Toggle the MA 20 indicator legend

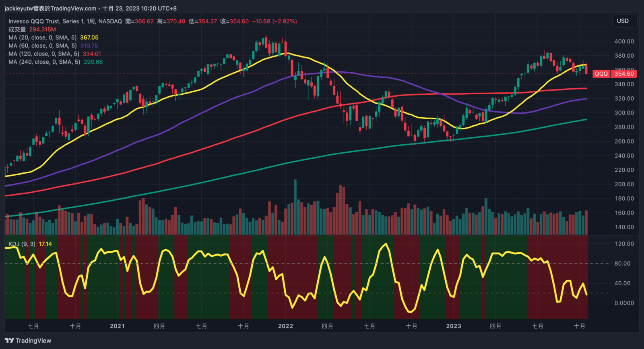click(x=42, y=37)
